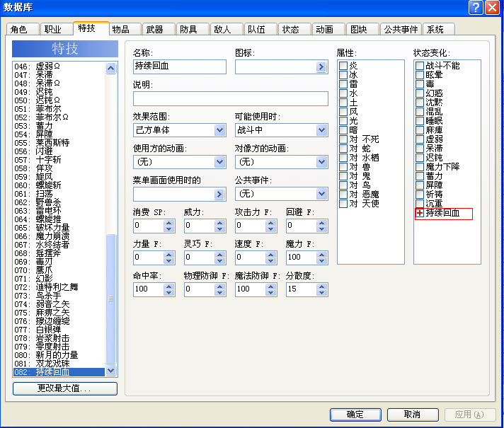The image size is (504, 428).
Task: Go to the 敌人 tab
Action: [227, 29]
